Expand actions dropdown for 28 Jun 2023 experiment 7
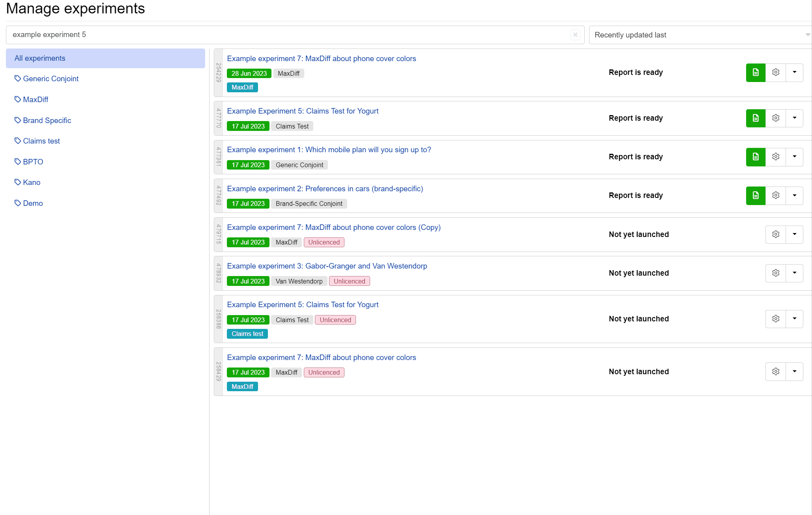The height and width of the screenshot is (515, 812). tap(795, 73)
